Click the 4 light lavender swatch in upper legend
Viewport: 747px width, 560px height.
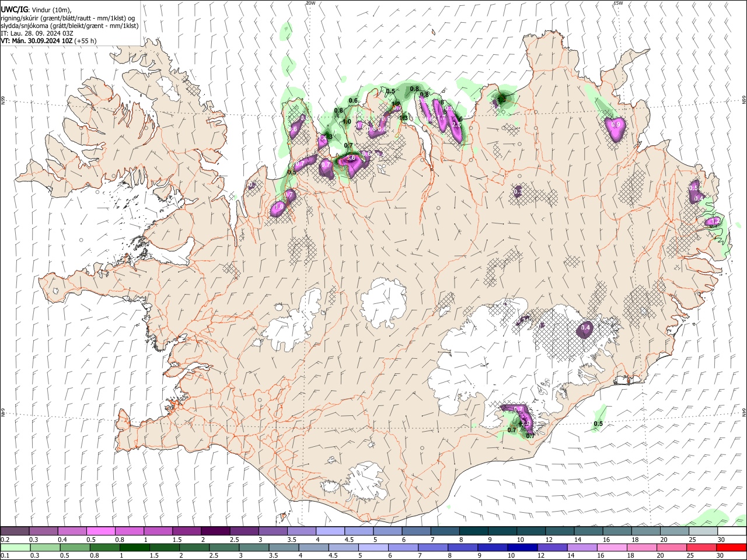tap(330, 531)
